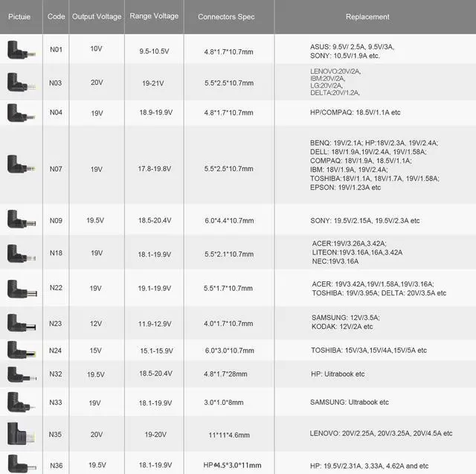Click the N18 connector tip picture
Screen dimensions: 476x474
(x=22, y=254)
